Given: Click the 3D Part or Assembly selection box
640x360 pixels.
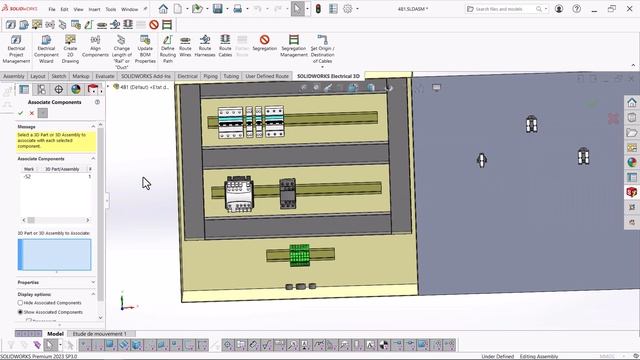Looking at the screenshot, I should coord(54,255).
